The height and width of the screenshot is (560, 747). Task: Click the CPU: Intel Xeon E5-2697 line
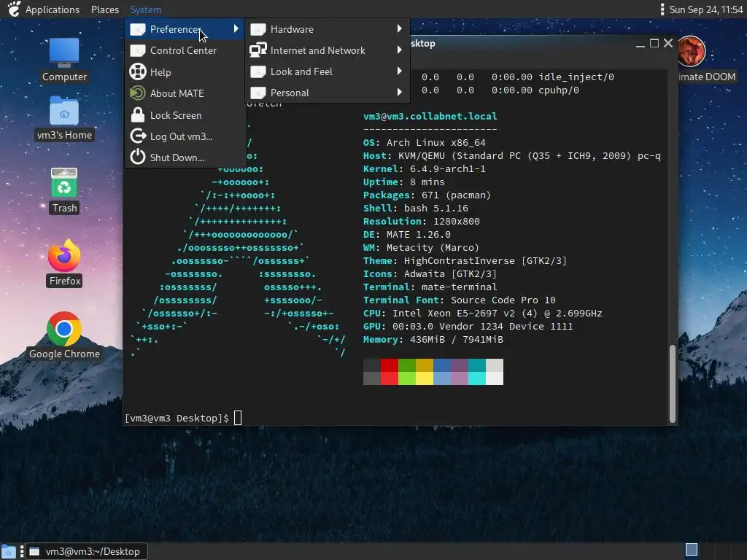coord(483,314)
